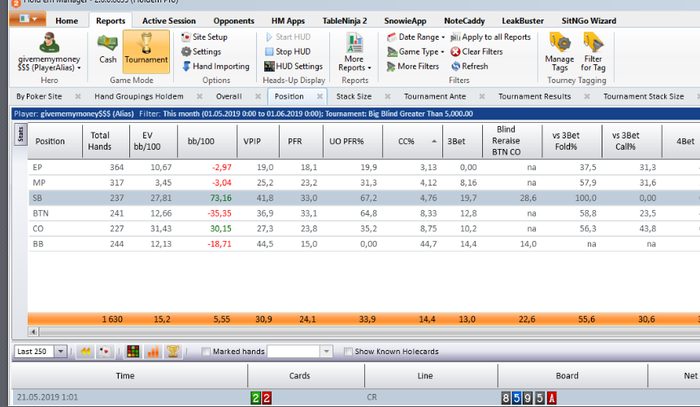The image size is (700, 407).
Task: Switch to By Poker Site report tab
Action: pyautogui.click(x=39, y=96)
